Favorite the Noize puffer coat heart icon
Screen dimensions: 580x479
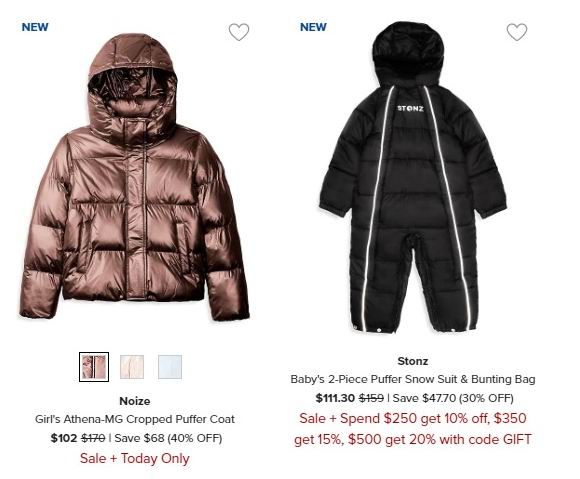(x=239, y=32)
